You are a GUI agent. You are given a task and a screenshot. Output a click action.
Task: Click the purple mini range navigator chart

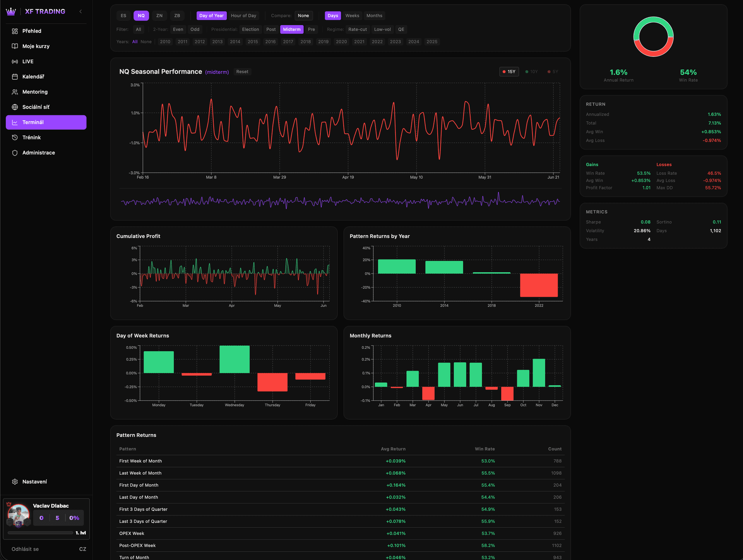pyautogui.click(x=340, y=201)
